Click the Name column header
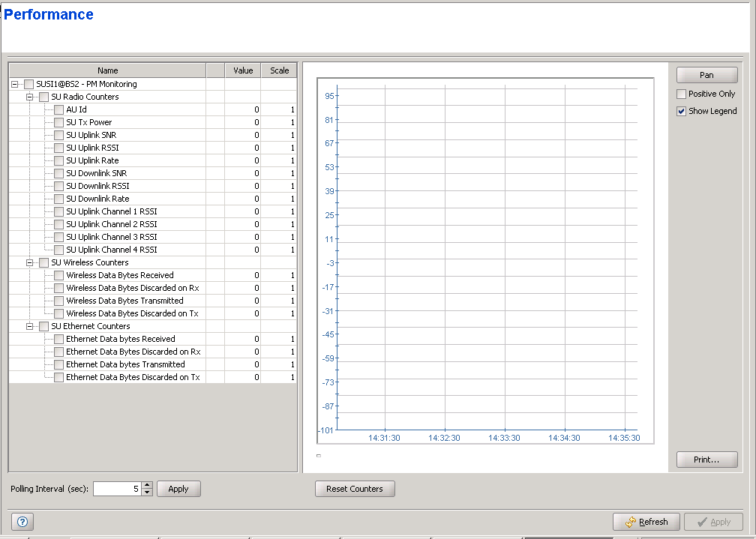The image size is (756, 539). [107, 70]
